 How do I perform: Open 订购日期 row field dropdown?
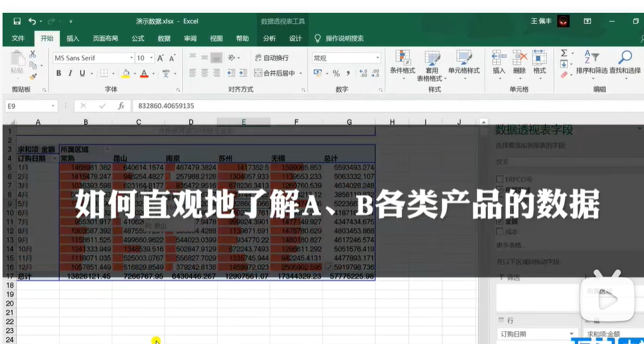pyautogui.click(x=572, y=334)
